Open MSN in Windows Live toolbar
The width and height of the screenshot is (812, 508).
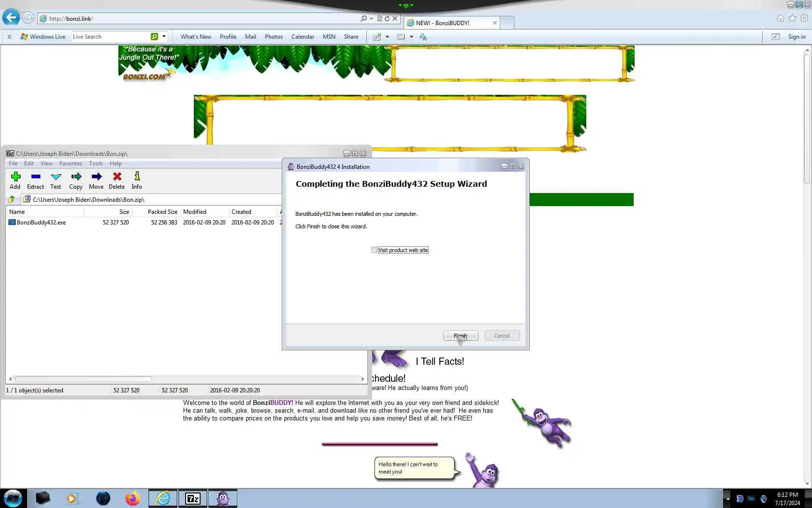(329, 37)
